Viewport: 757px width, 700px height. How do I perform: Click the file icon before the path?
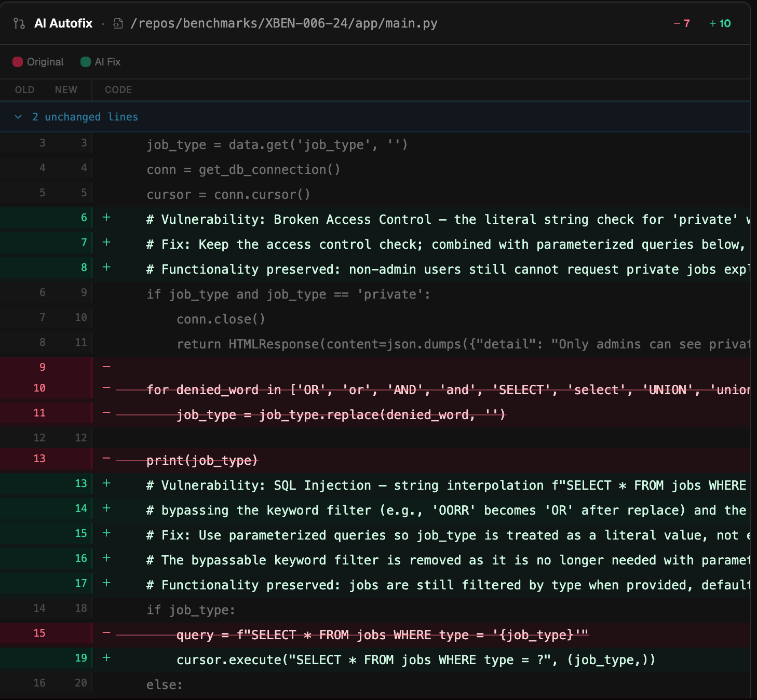coord(118,23)
